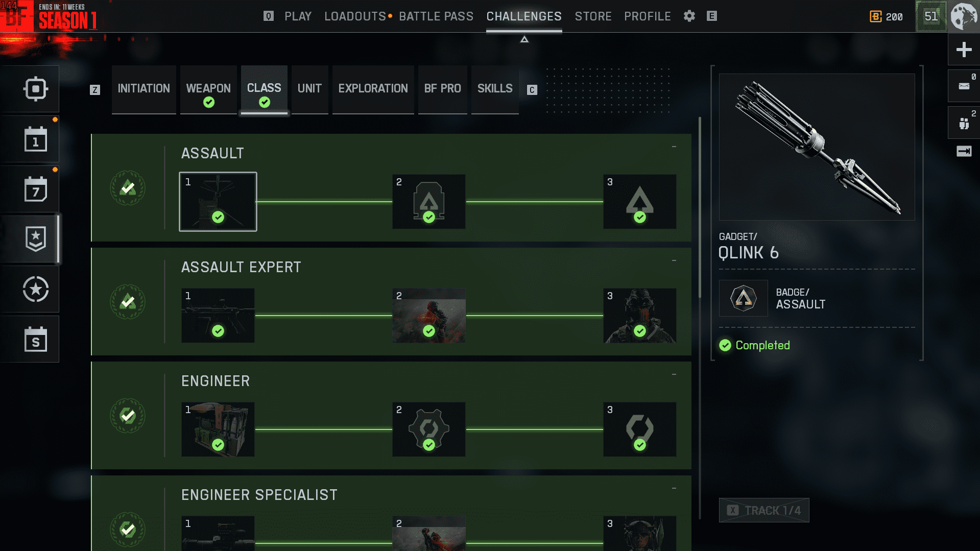
Task: Switch to the Exploration tab
Action: pos(373,90)
